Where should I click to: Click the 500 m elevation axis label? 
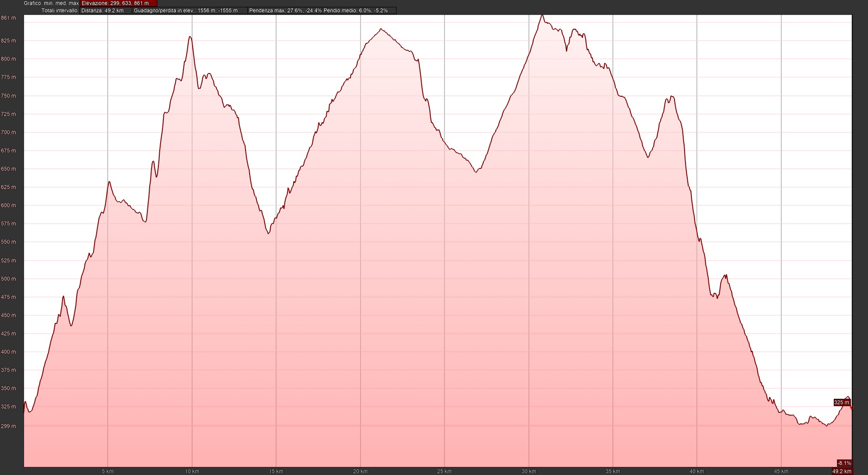click(8, 279)
